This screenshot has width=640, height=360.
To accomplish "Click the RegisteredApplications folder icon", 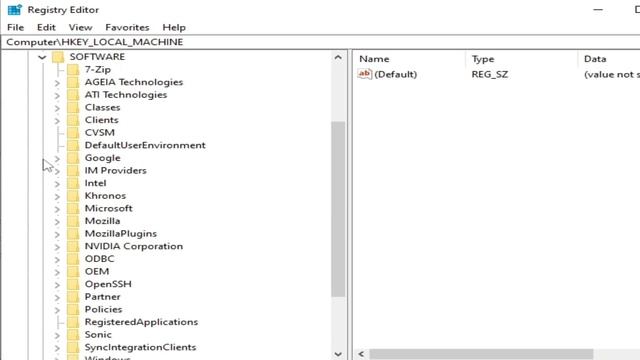I will pyautogui.click(x=73, y=322).
